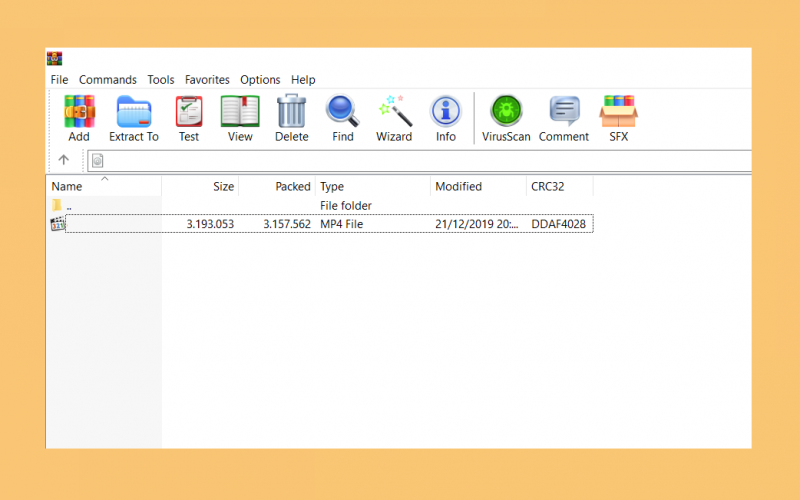Click the Delete trash can icon
Viewport: 800px width, 500px height.
pos(291,111)
